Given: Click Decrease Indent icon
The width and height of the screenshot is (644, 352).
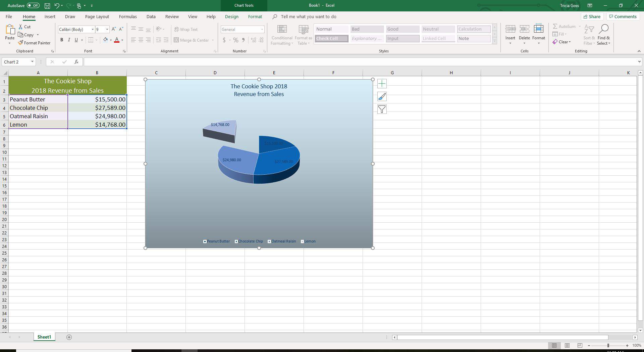Looking at the screenshot, I should tap(159, 40).
